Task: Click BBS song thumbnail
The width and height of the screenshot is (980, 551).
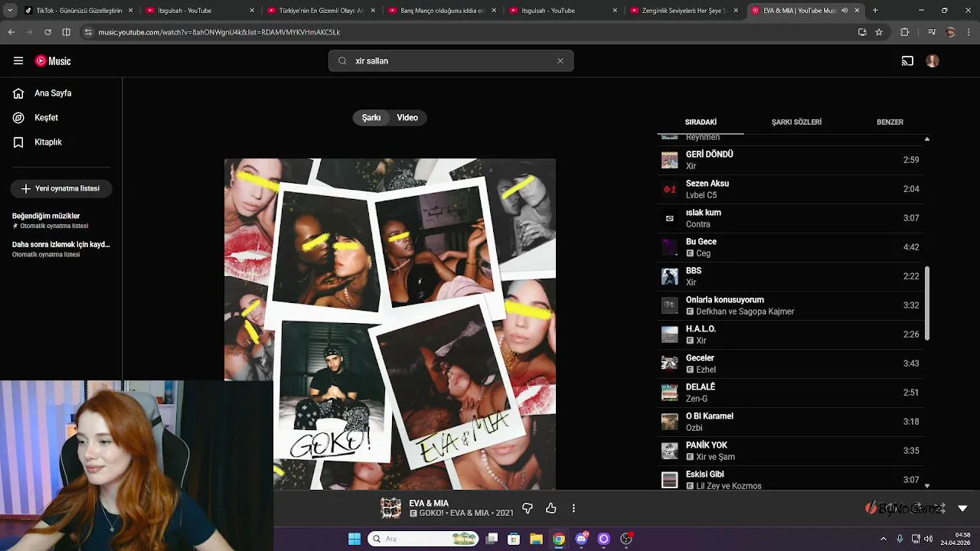Action: 670,276
